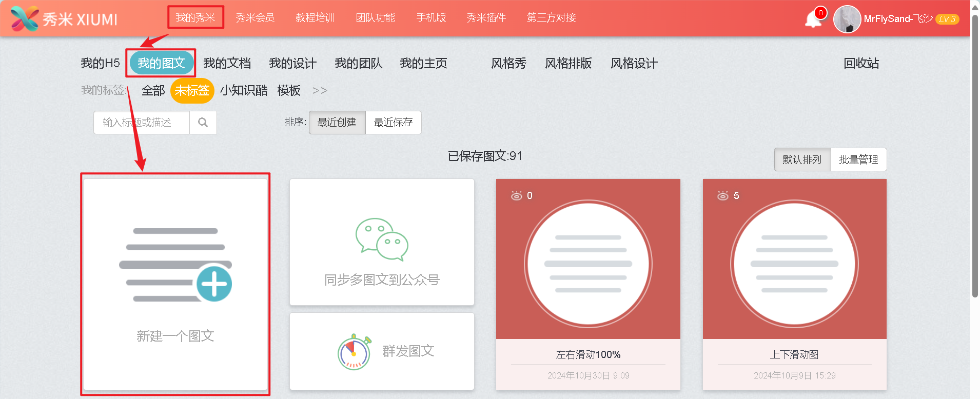Select the 我的图文 tab

161,63
